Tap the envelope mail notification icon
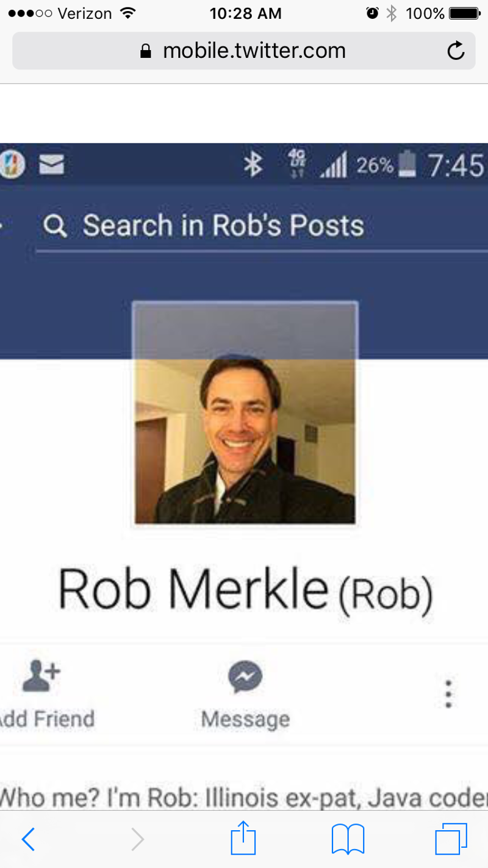488x868 pixels. click(x=52, y=165)
